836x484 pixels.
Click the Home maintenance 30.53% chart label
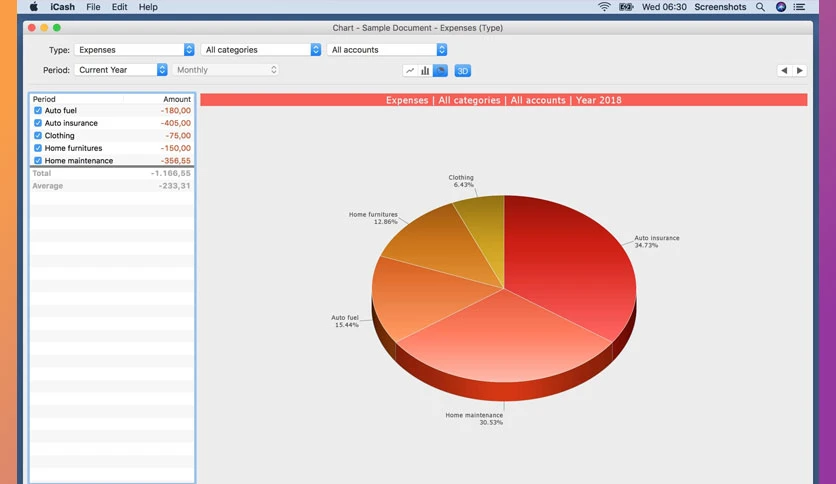pyautogui.click(x=474, y=418)
